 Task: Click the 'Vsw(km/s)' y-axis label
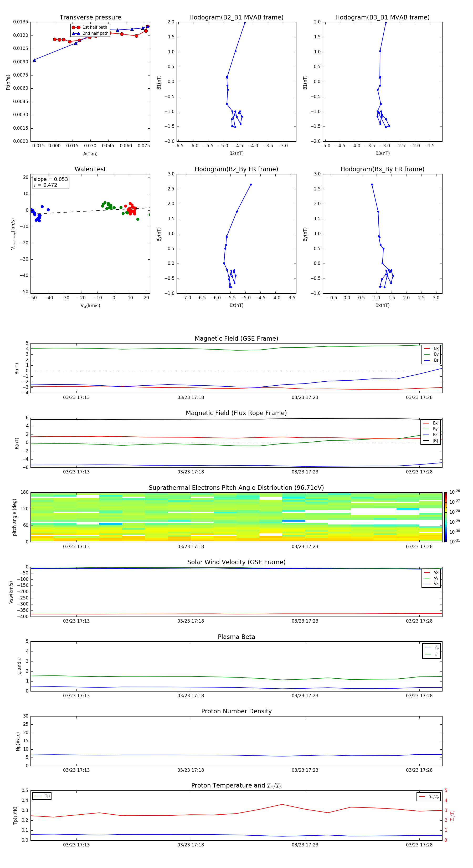coord(11,592)
